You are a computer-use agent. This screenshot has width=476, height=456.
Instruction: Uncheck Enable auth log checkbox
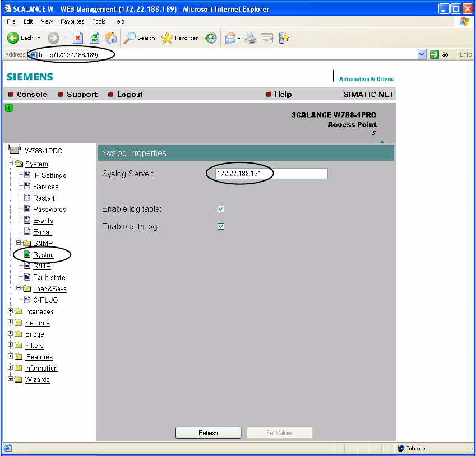pos(221,226)
